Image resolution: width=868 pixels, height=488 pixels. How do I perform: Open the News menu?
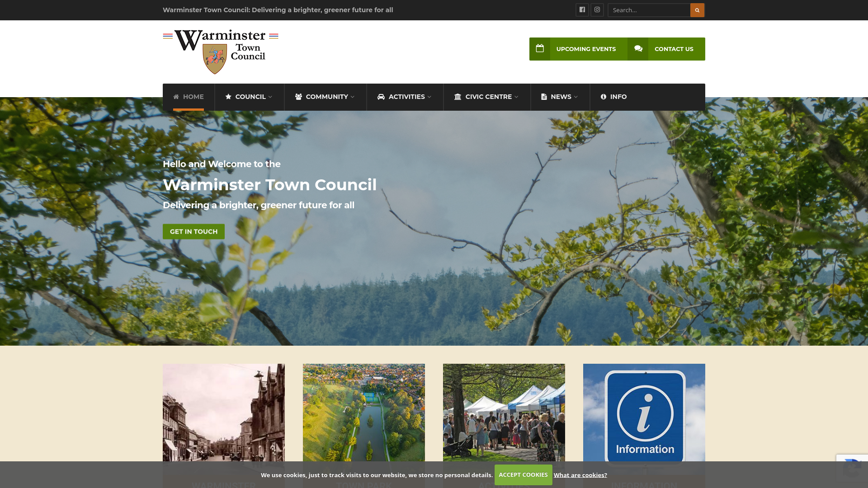560,97
